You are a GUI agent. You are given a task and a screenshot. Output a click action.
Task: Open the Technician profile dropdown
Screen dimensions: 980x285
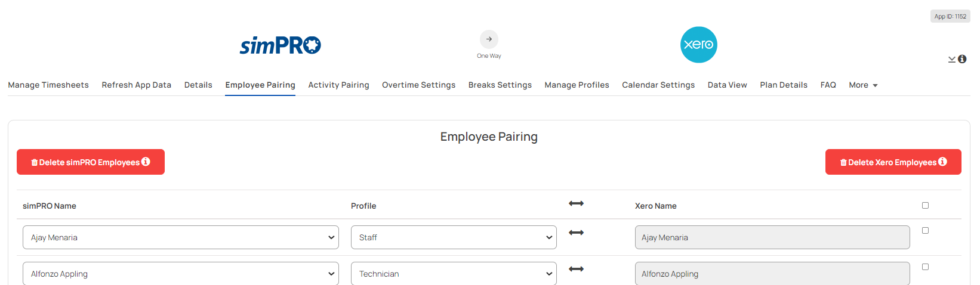pyautogui.click(x=454, y=274)
